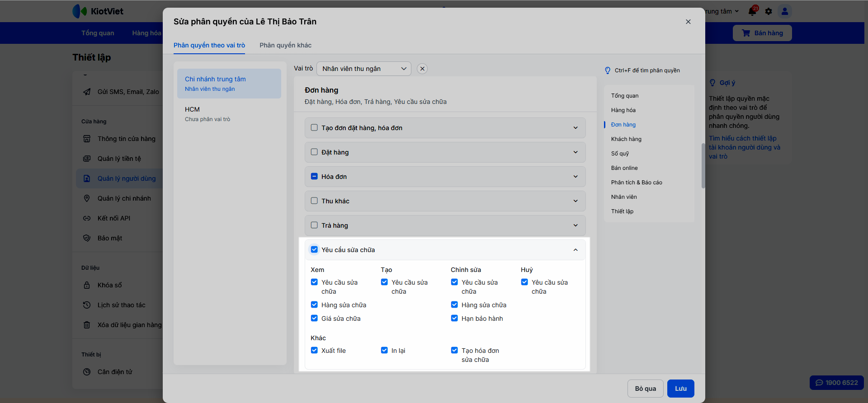
Task: Open the user account avatar icon
Action: [x=785, y=11]
